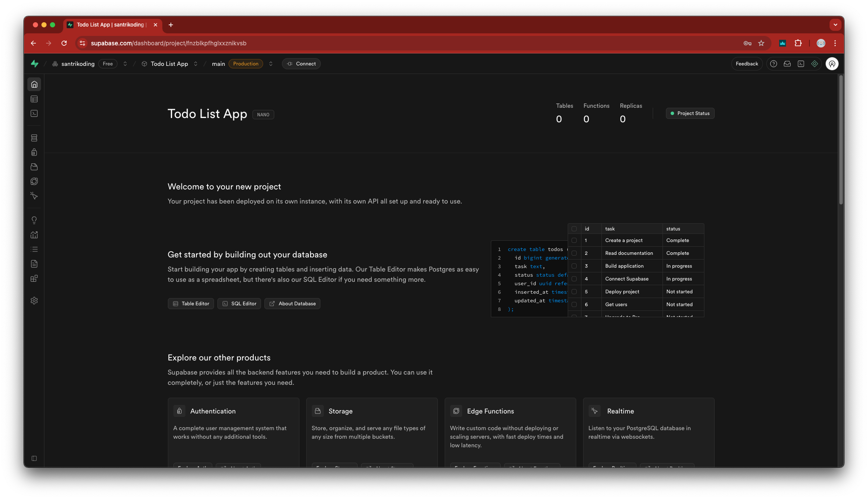Open the inline SQL terminal icon in header
The width and height of the screenshot is (868, 499).
(801, 64)
